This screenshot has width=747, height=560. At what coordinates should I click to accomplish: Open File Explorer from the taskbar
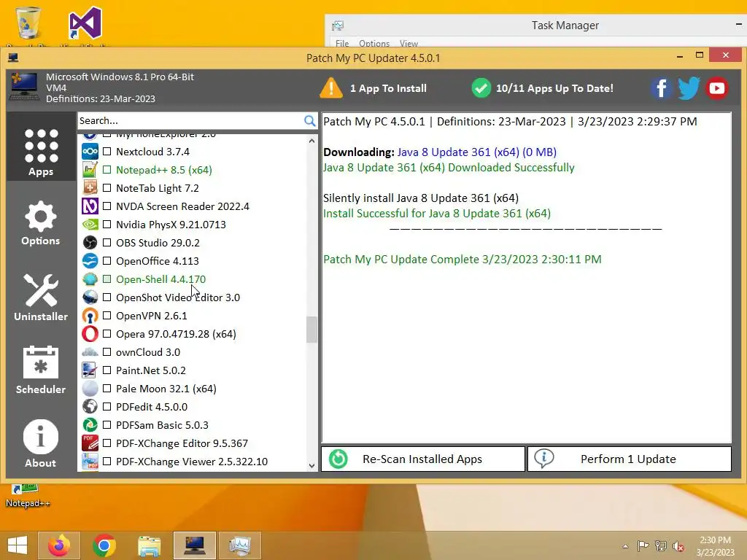click(149, 545)
